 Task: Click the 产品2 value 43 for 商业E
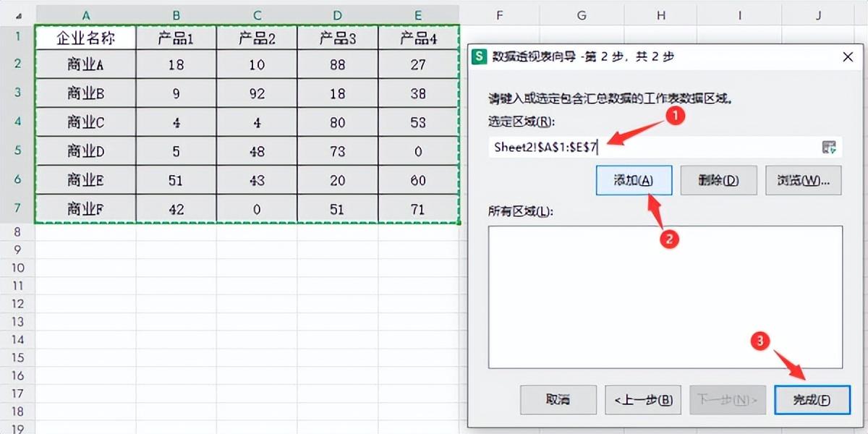[x=257, y=180]
